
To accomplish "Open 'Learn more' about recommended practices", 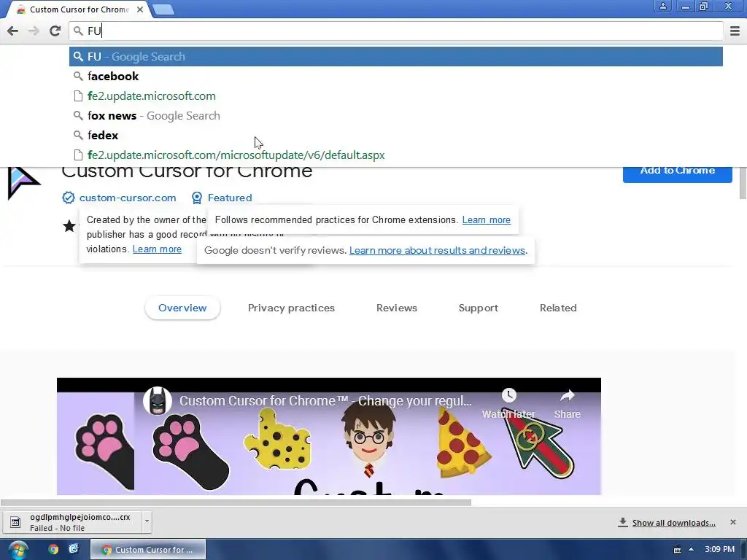I will click(x=487, y=220).
